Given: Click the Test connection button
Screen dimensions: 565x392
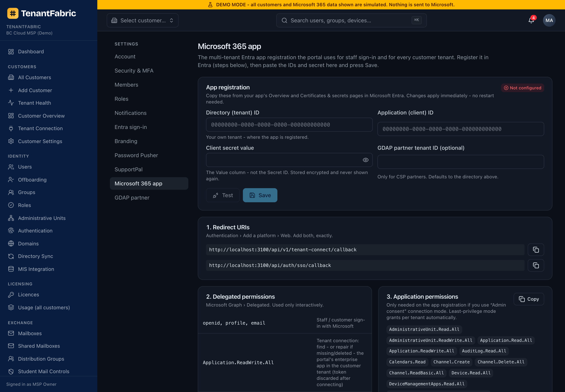Looking at the screenshot, I should click(x=223, y=195).
